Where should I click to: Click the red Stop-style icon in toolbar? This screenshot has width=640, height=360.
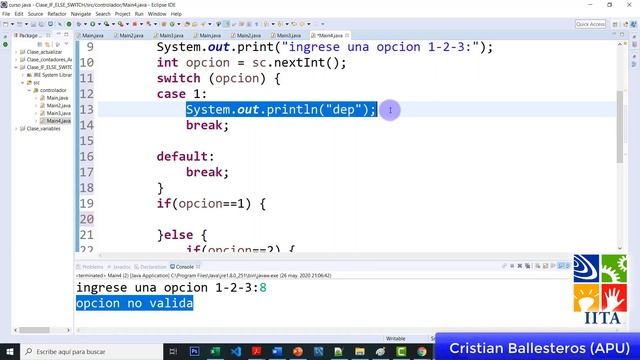click(x=134, y=24)
